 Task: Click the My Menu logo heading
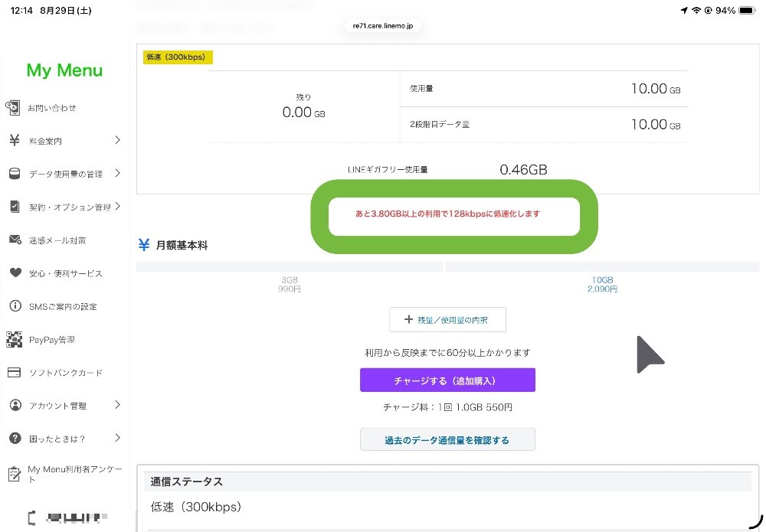[64, 70]
